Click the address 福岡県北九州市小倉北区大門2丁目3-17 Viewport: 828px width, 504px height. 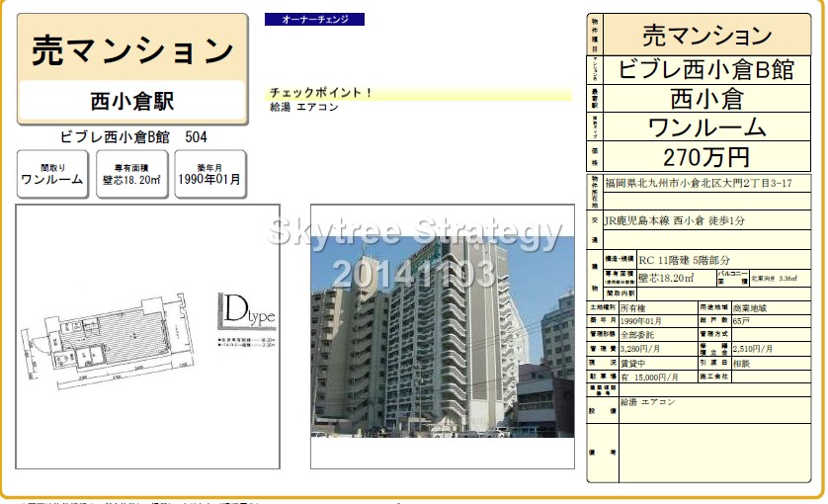(699, 184)
